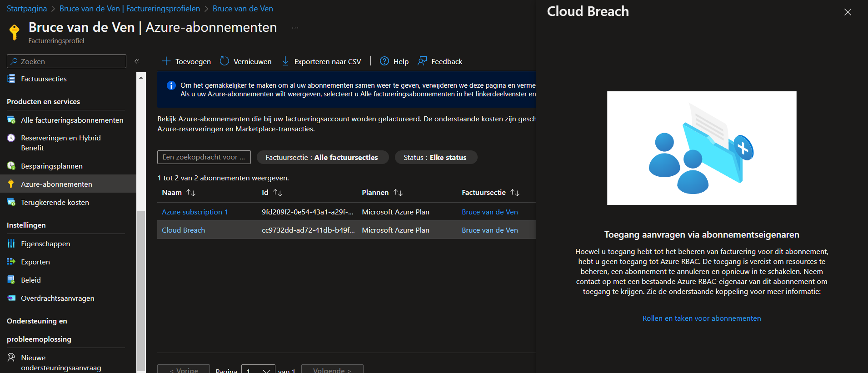This screenshot has height=373, width=868.
Task: Click the Volgende pagination button
Action: [332, 370]
